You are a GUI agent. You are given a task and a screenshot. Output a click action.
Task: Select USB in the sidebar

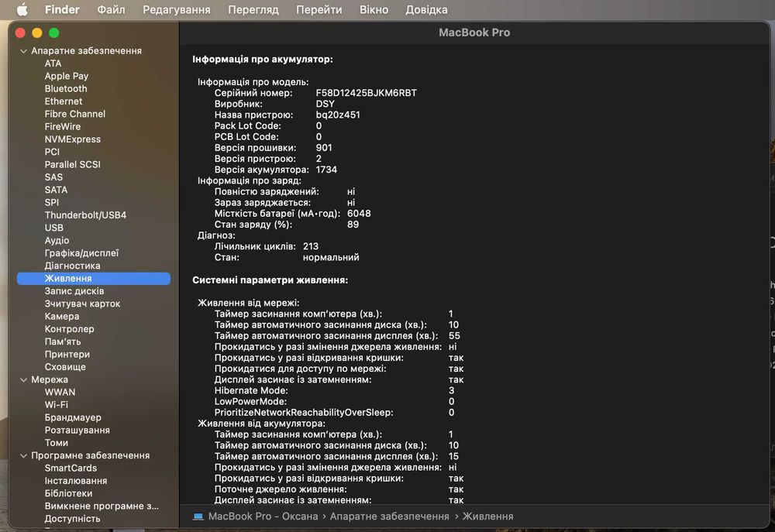point(54,228)
